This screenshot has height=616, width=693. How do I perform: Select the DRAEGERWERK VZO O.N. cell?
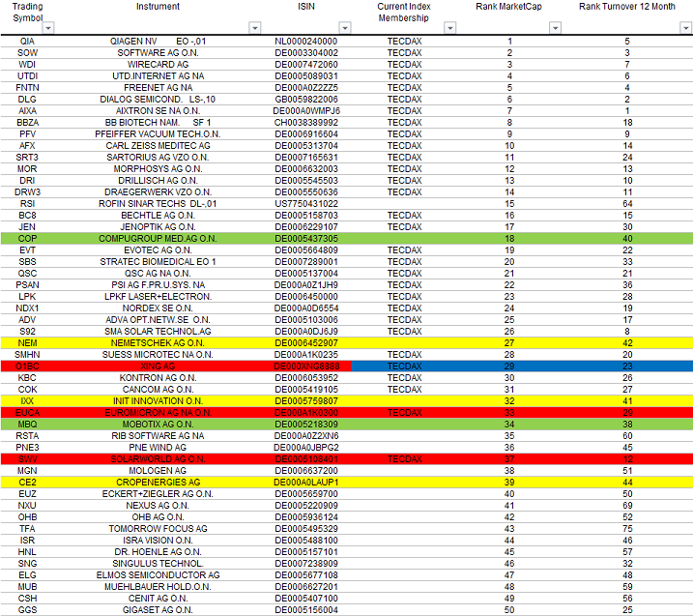pos(158,192)
